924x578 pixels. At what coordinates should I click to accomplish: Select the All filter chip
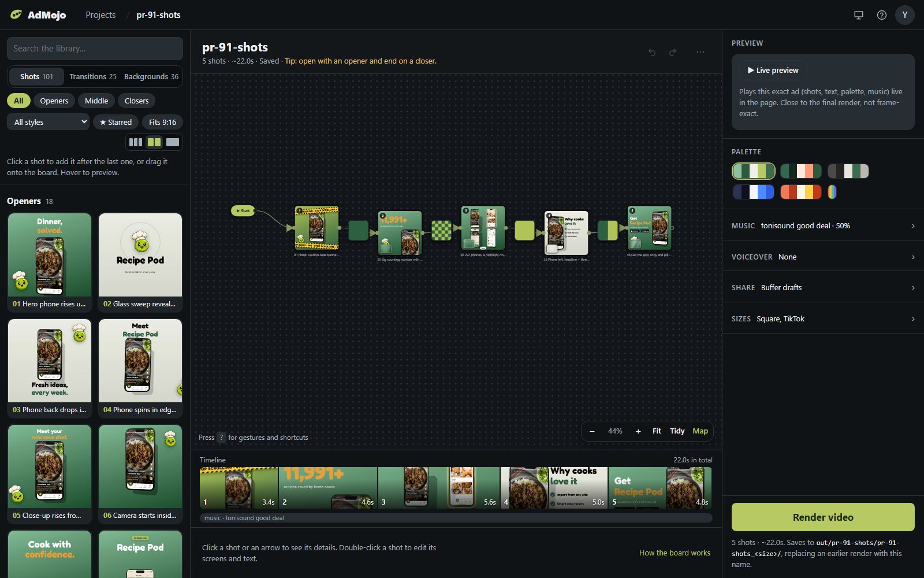point(18,101)
